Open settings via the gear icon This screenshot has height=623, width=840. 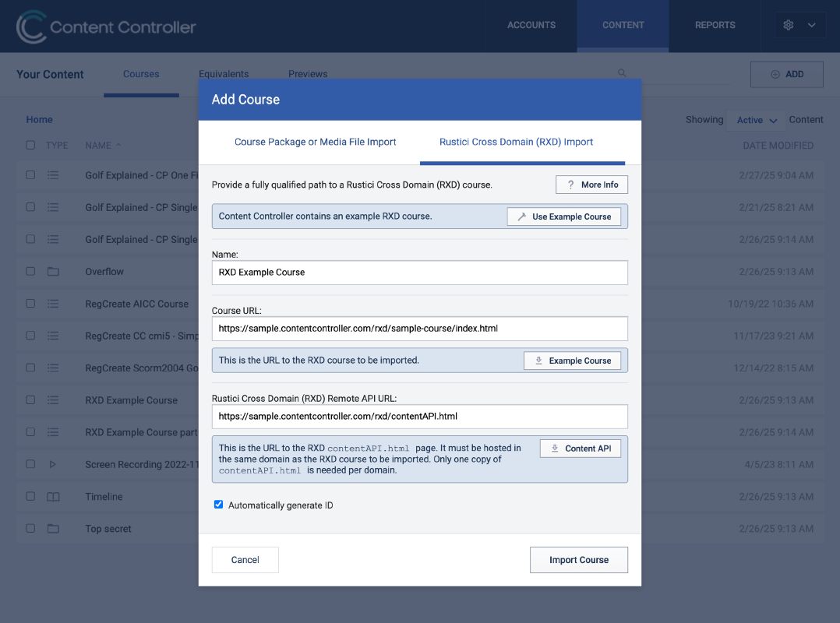(x=788, y=25)
